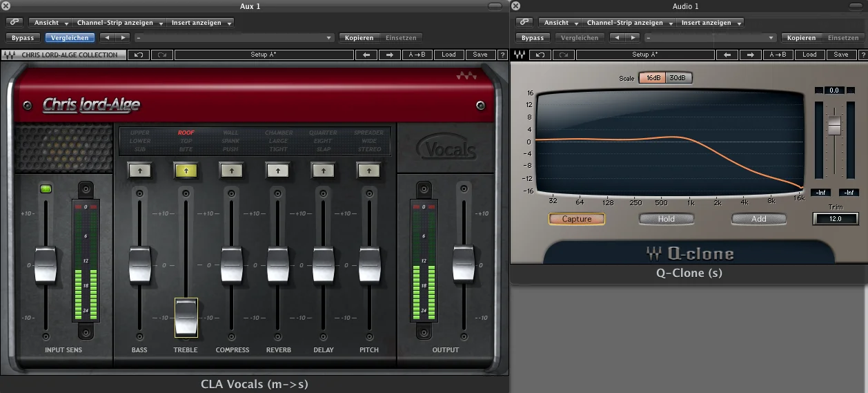868x393 pixels.
Task: Toggle Q-Clone Hold mode
Action: 667,219
